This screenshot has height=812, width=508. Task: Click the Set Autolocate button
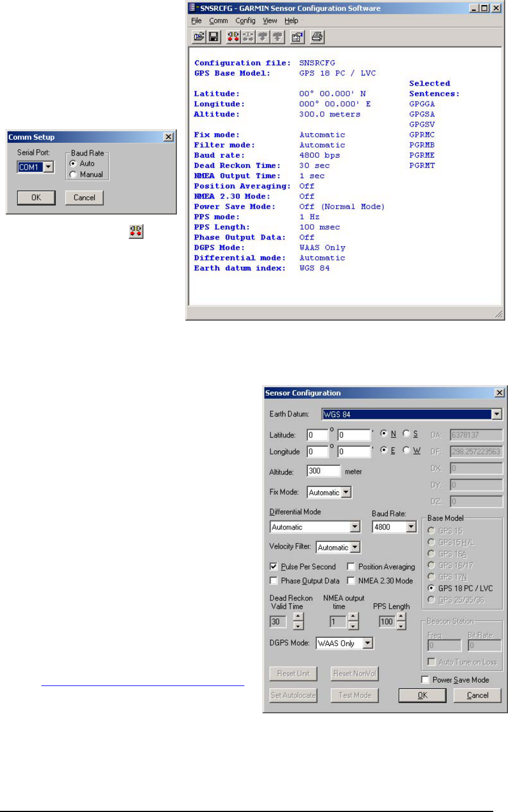tap(293, 695)
